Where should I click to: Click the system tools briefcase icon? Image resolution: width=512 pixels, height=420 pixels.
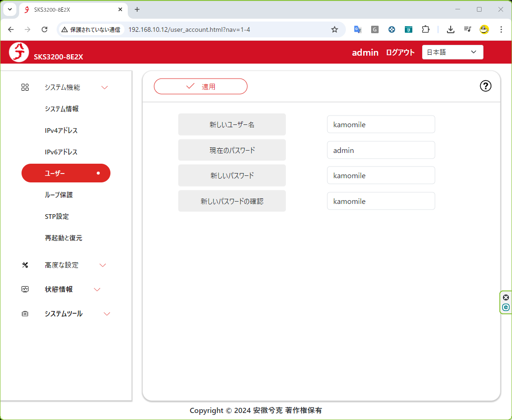(x=25, y=314)
